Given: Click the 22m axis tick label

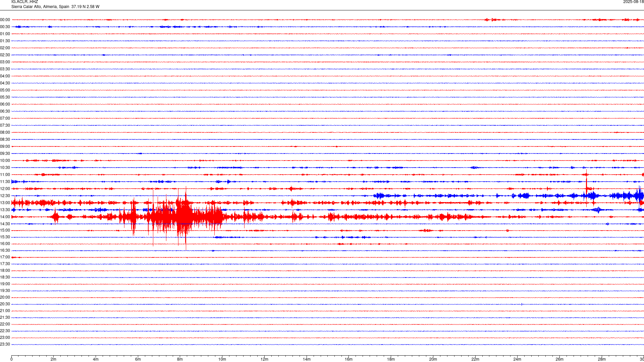Looking at the screenshot, I should pos(475,359).
